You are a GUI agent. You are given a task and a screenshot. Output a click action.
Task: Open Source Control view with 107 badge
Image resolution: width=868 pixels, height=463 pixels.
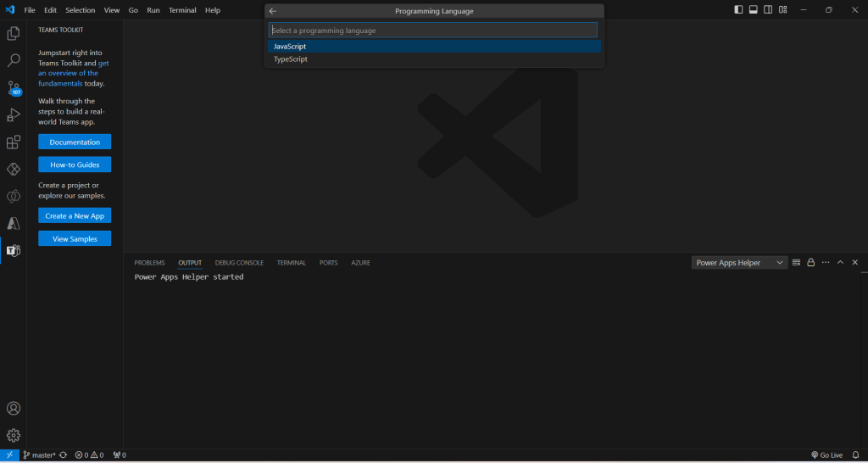(14, 88)
